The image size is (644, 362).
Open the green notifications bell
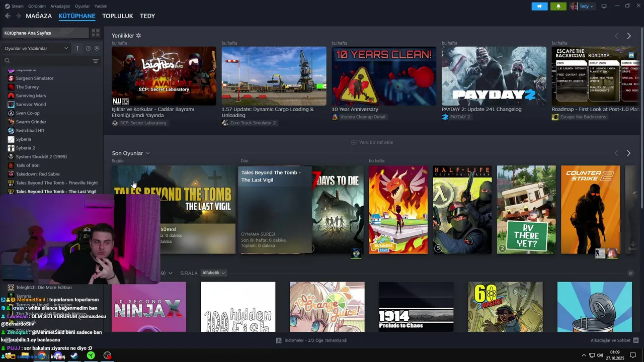(x=558, y=7)
